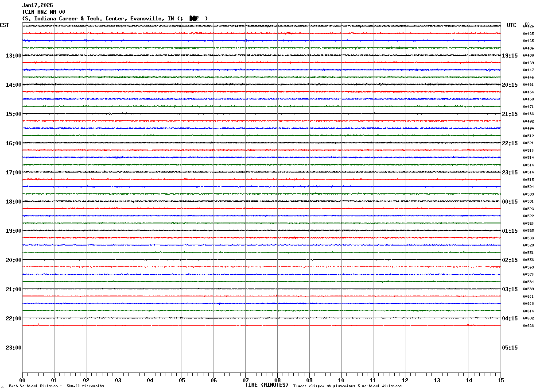The width and height of the screenshot is (536, 392).
Task: Click the DC offset value 60551
Action: (x=528, y=253)
